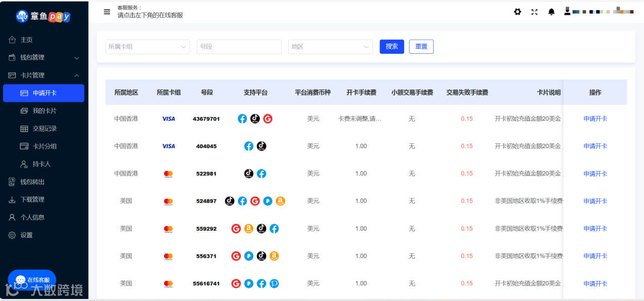Click PayPal icon in row 556371
This screenshot has height=301, width=644.
click(249, 256)
